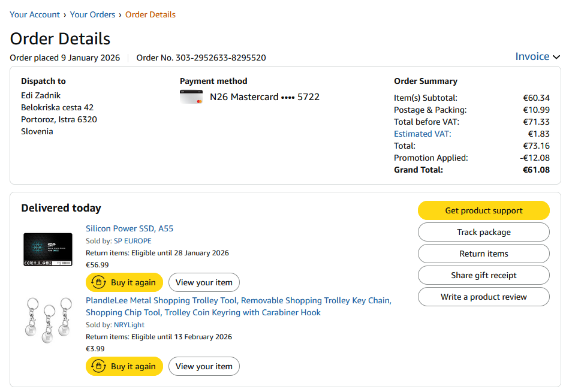
Task: Buy the trolley keyring again
Action: (x=124, y=366)
